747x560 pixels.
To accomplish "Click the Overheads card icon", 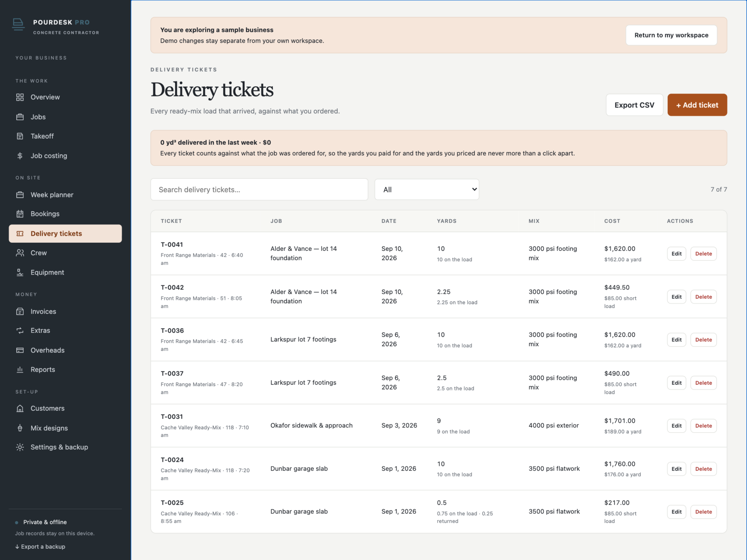I will pyautogui.click(x=20, y=350).
